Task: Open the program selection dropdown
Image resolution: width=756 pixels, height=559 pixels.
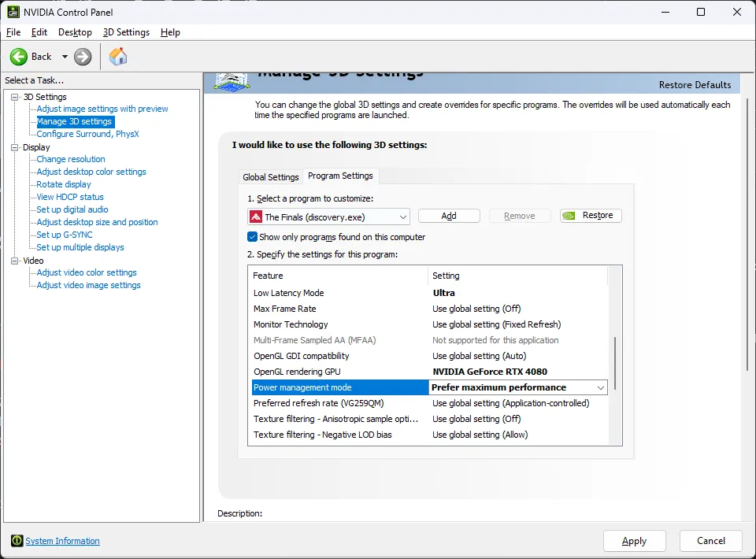Action: tap(402, 217)
